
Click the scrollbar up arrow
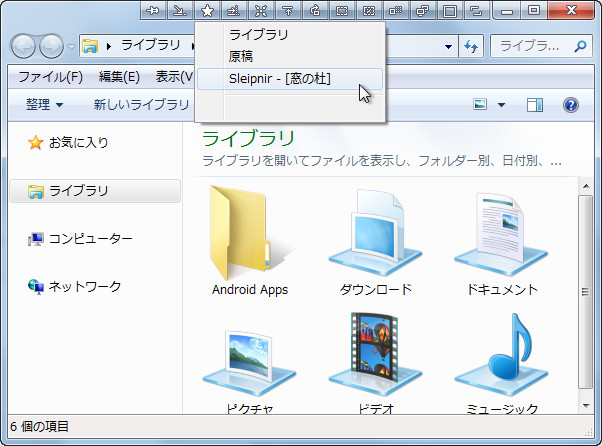pyautogui.click(x=586, y=186)
